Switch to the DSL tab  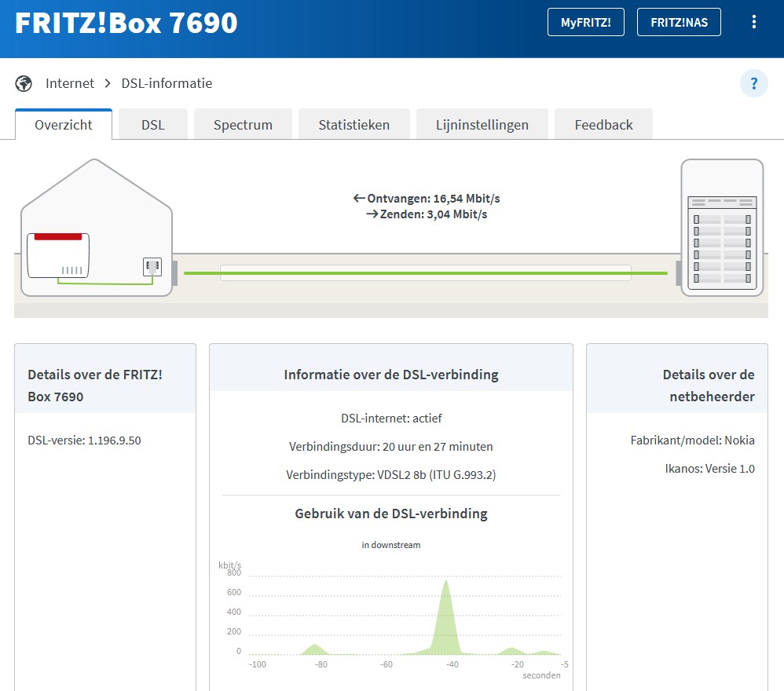coord(153,125)
